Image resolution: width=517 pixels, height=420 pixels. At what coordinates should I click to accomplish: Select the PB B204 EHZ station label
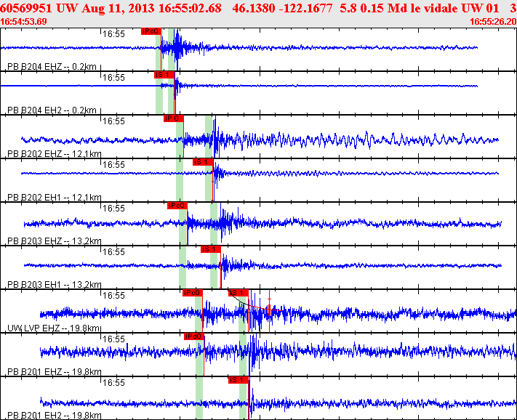point(52,67)
